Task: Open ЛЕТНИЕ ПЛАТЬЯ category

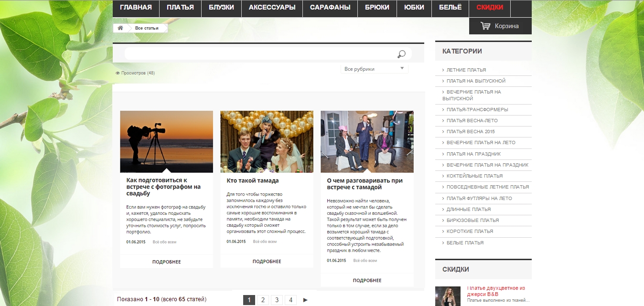Action: point(466,70)
